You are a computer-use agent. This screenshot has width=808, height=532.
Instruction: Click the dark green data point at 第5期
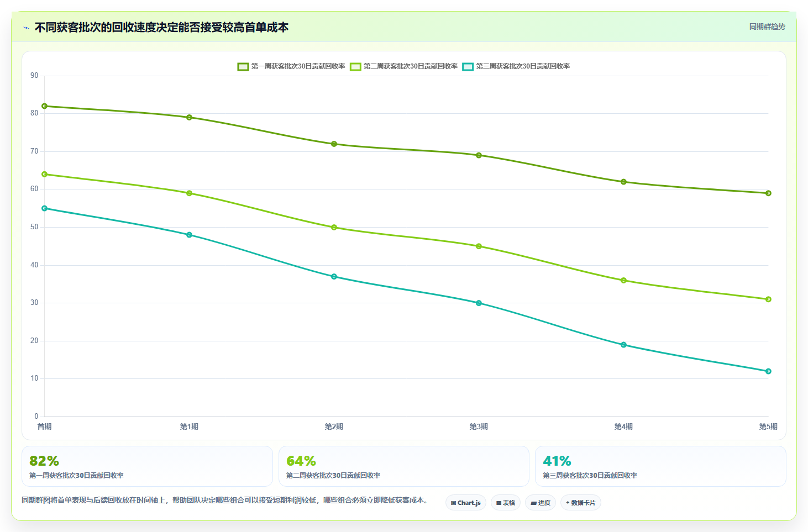[x=768, y=193]
